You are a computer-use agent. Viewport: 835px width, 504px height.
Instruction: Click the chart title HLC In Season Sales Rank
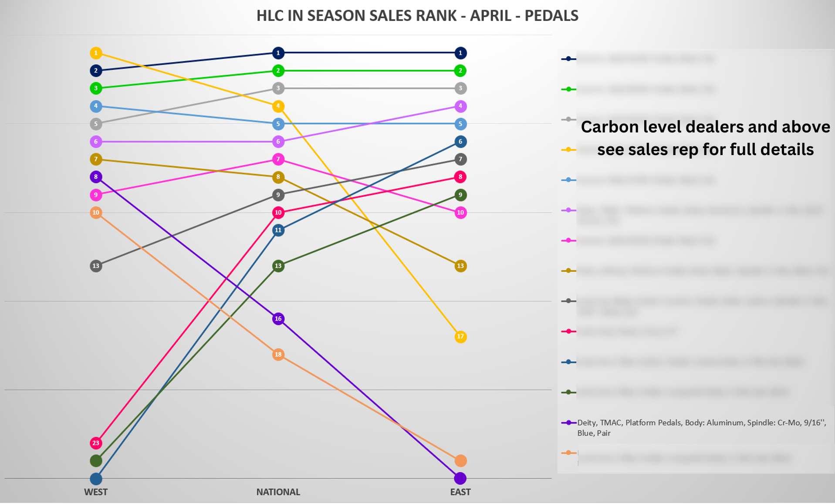point(417,16)
